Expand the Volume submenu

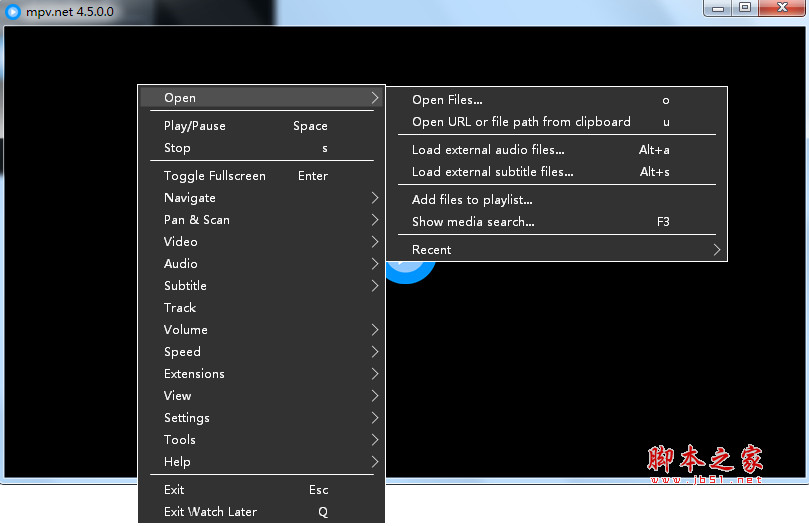coord(262,330)
